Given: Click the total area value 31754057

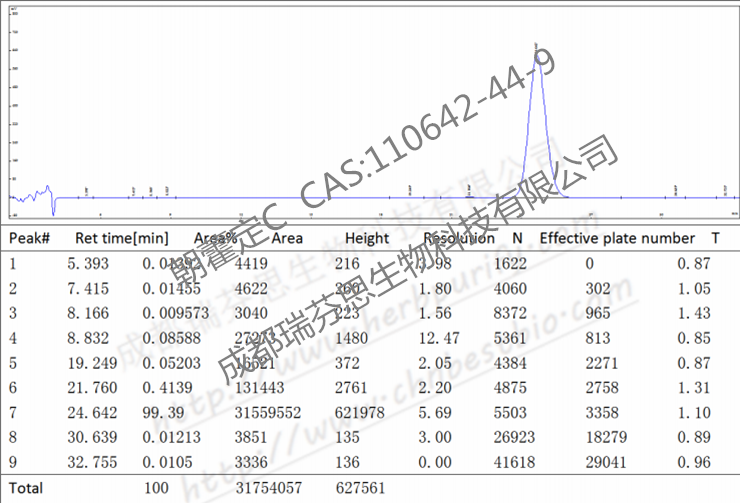Looking at the screenshot, I should pyautogui.click(x=269, y=489).
